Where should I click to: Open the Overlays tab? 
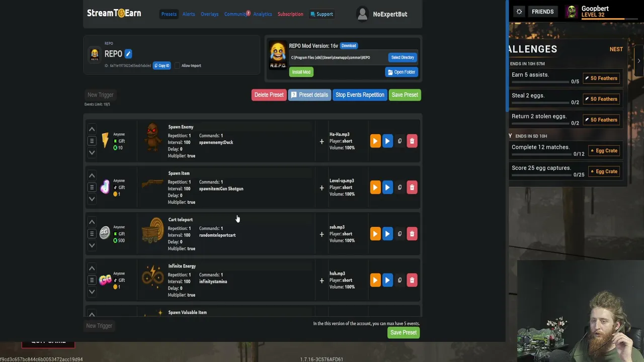point(210,14)
